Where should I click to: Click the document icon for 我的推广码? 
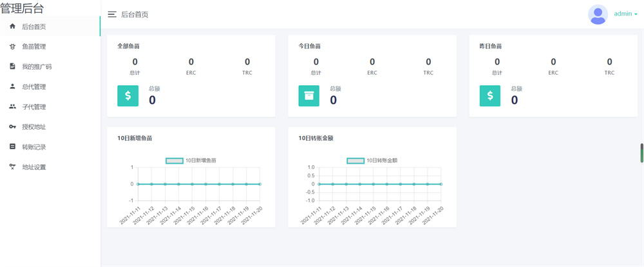pyautogui.click(x=12, y=66)
